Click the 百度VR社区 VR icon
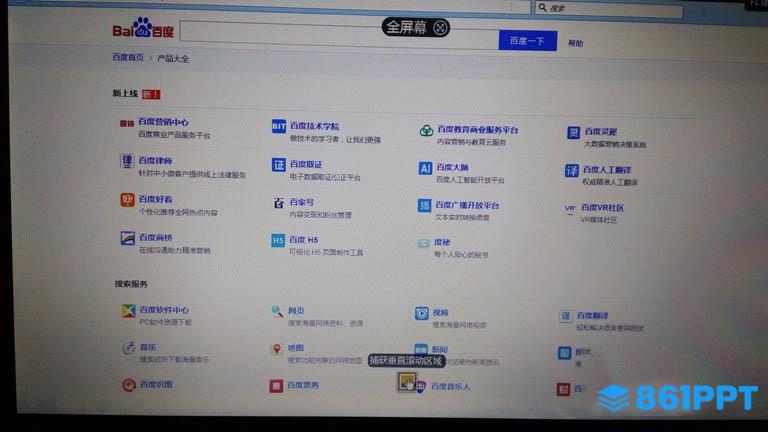Image resolution: width=768 pixels, height=432 pixels. (x=570, y=209)
